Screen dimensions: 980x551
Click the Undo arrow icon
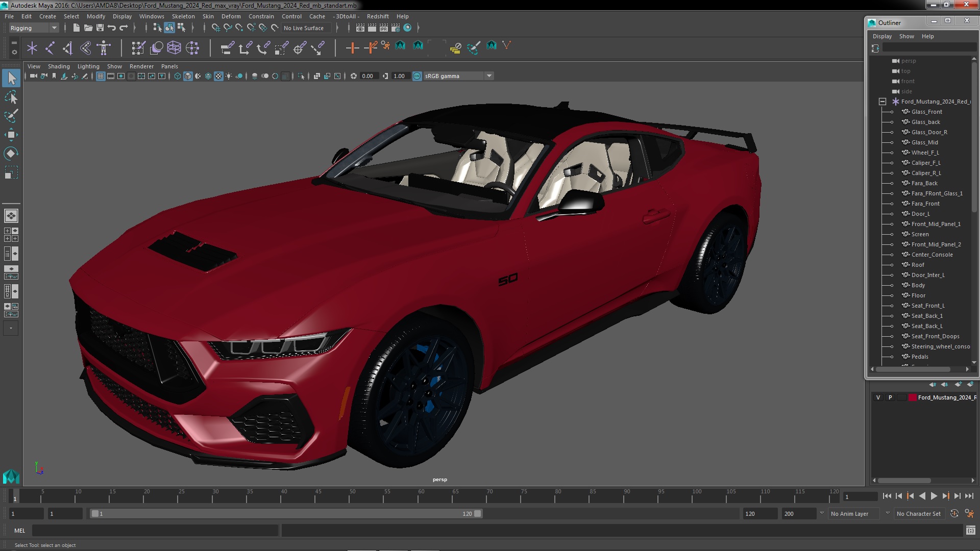pyautogui.click(x=112, y=28)
